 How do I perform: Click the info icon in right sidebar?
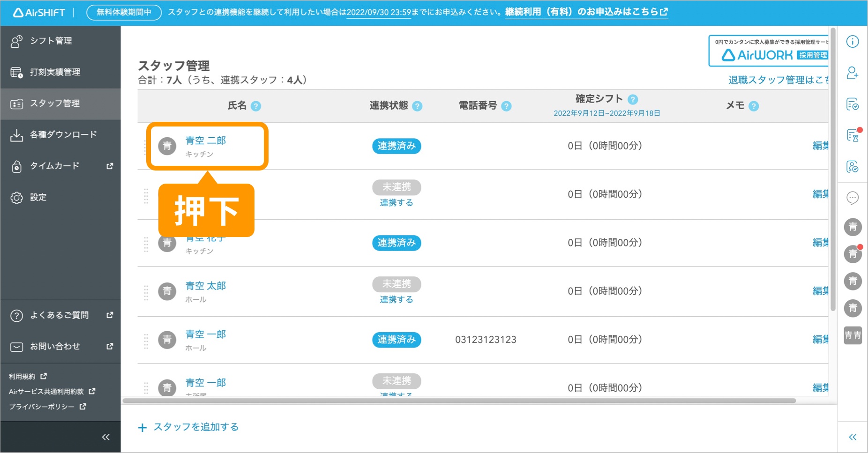pos(853,42)
